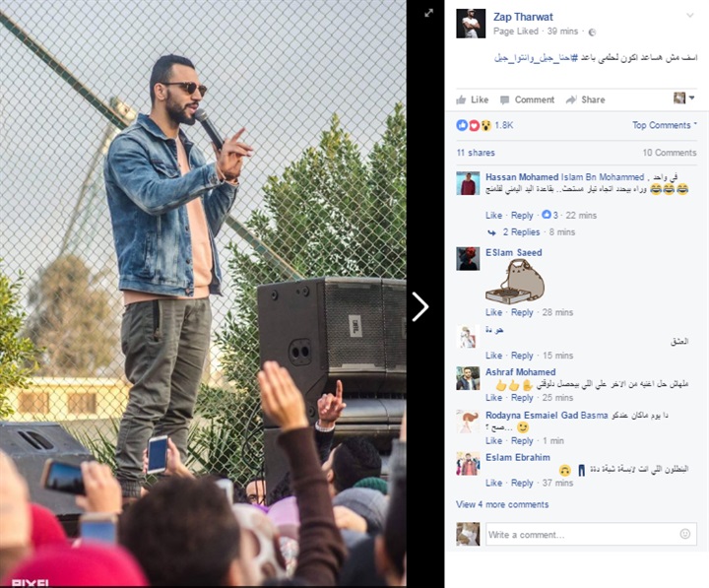Click the emoji smiley in comment box
The width and height of the screenshot is (709, 588).
tap(685, 534)
